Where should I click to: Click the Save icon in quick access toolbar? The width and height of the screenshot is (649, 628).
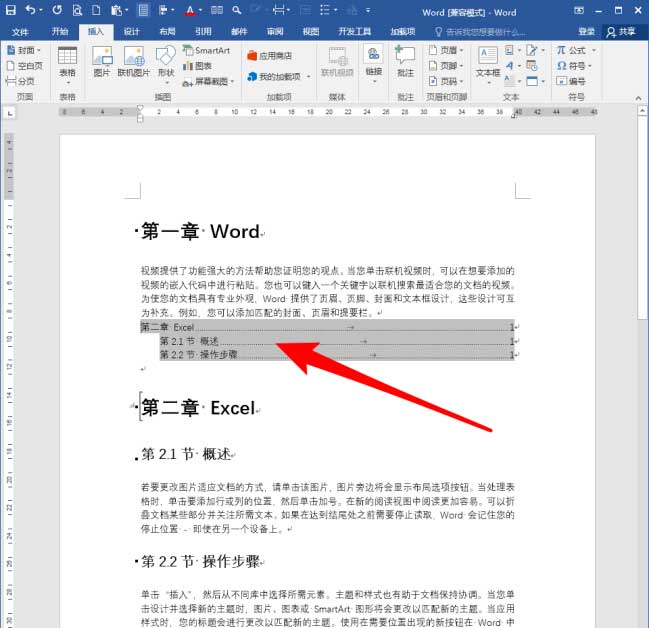click(10, 11)
